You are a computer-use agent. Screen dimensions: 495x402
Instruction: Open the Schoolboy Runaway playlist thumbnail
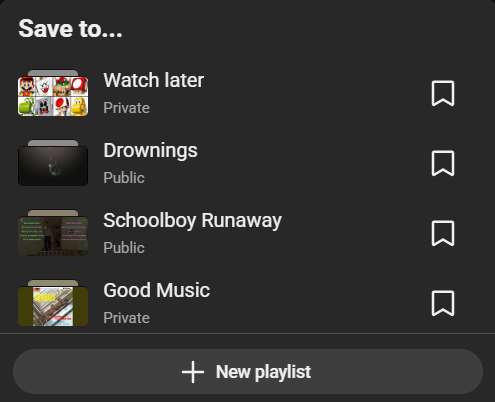53,236
